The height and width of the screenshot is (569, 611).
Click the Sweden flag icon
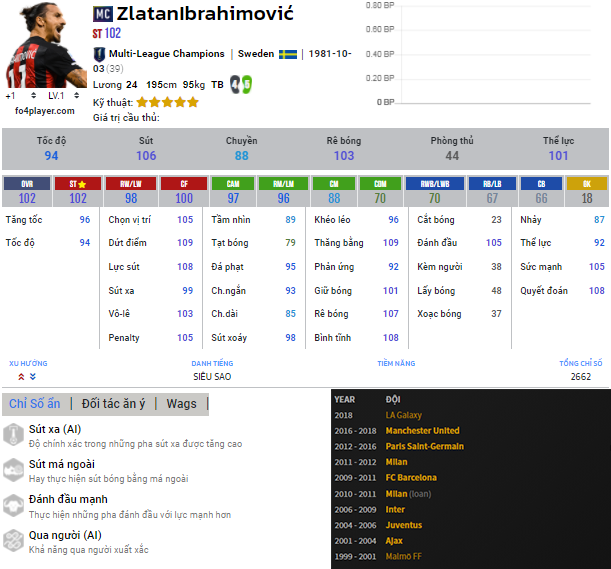coord(288,54)
